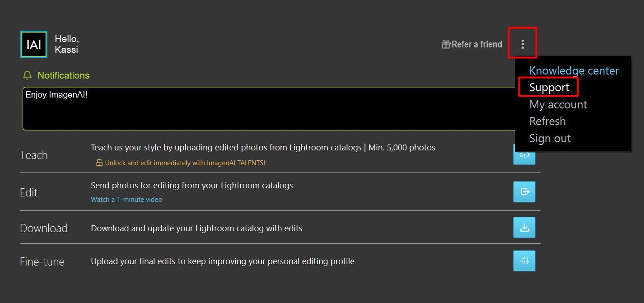The width and height of the screenshot is (644, 303).
Task: Open Refer a friend link
Action: point(476,44)
